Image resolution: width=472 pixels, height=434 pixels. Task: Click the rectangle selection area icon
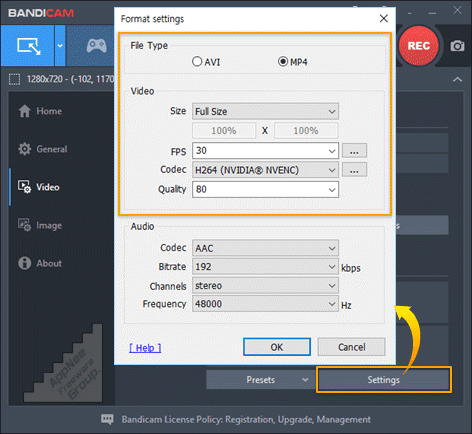[14, 79]
